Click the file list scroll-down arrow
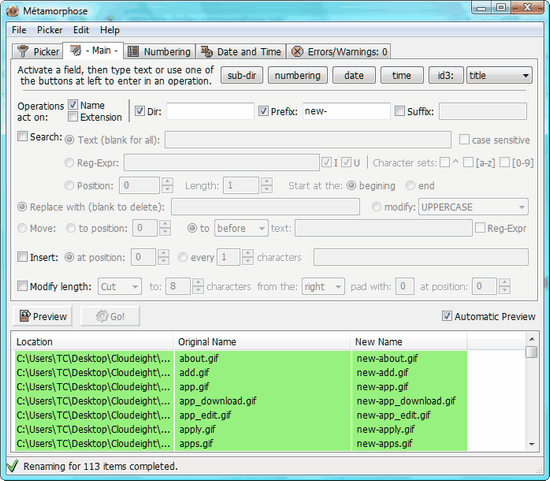 pos(532,444)
